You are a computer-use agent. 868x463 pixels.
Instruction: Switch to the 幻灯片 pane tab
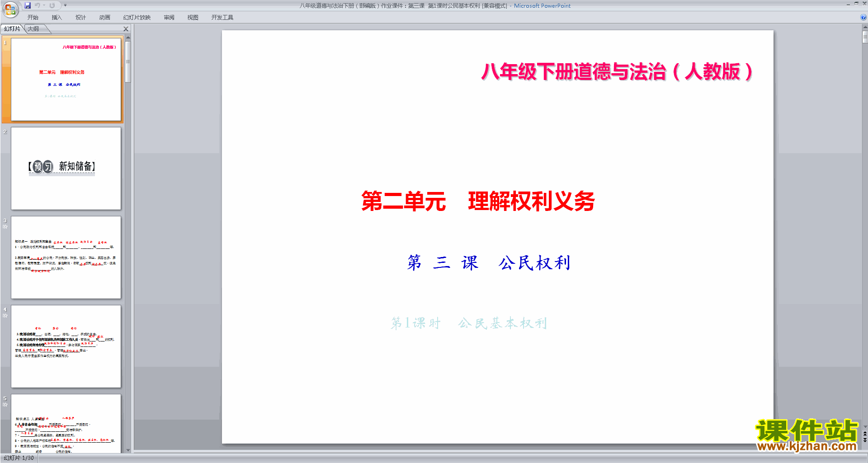12,29
